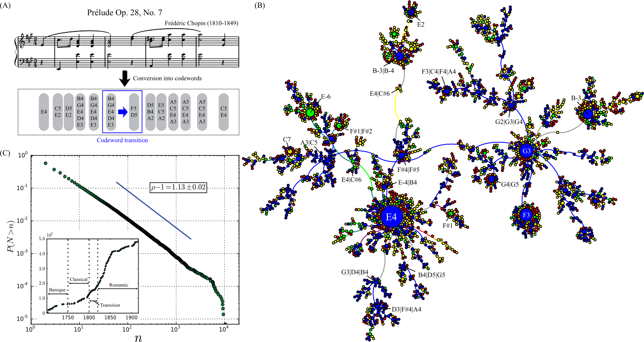Select the 'Classical' period label in inset
Viewport: 644px width, 342px height.
click(x=78, y=279)
